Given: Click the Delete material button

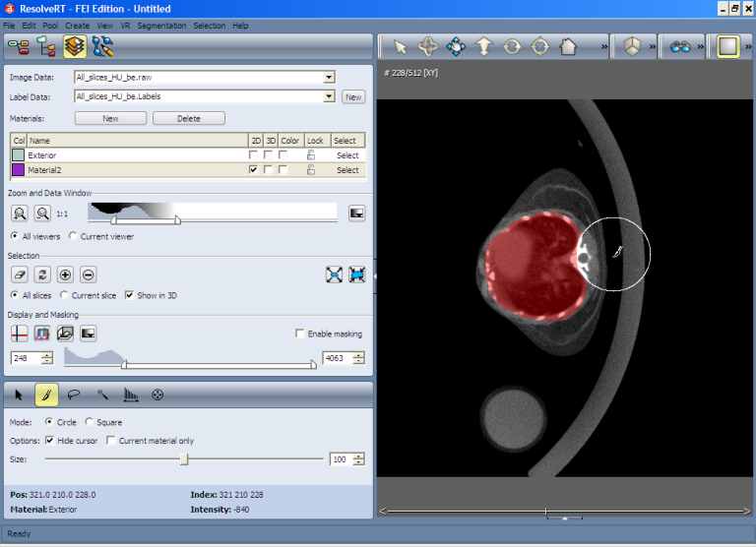Looking at the screenshot, I should point(189,118).
